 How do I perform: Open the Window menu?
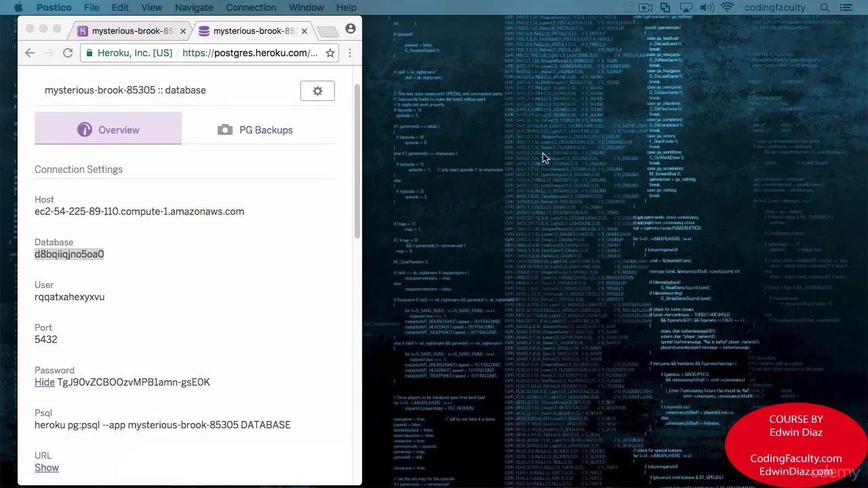click(x=307, y=7)
